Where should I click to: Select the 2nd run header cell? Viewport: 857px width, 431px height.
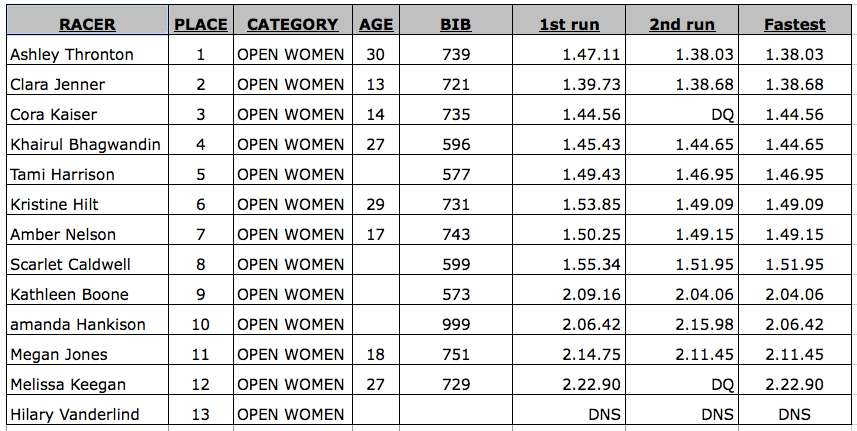click(x=682, y=21)
